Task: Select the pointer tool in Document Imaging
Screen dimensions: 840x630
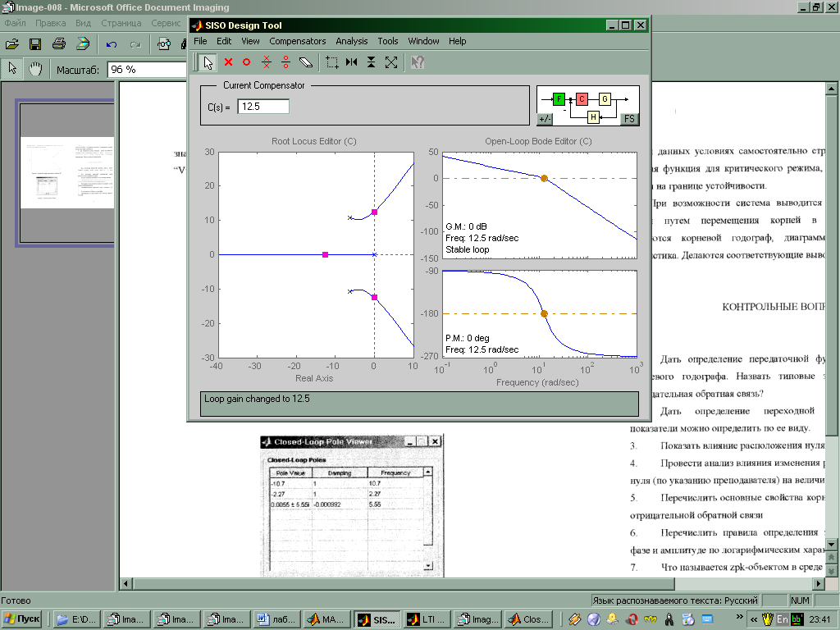Action: [12, 69]
